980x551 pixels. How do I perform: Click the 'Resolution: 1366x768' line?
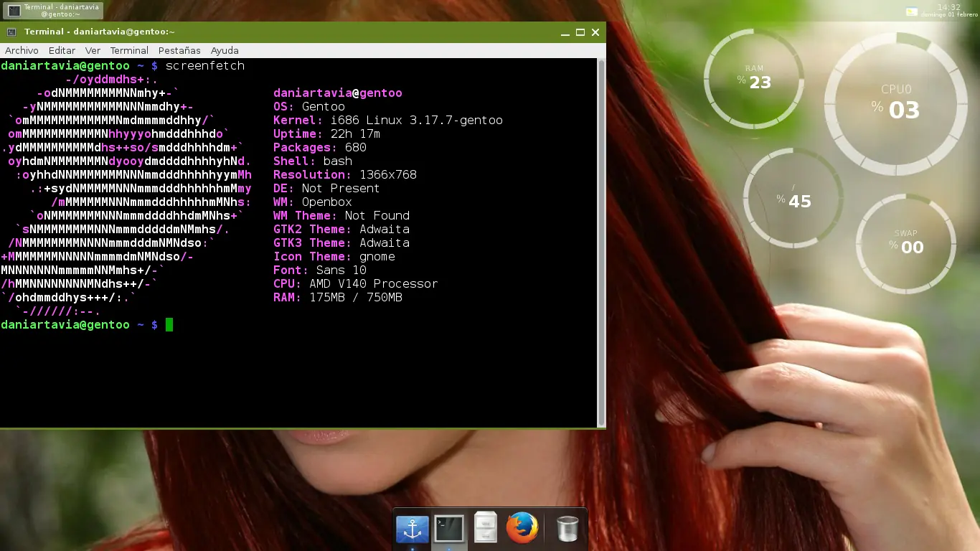coord(345,174)
